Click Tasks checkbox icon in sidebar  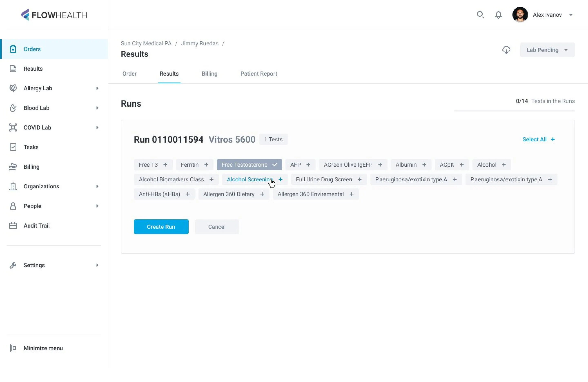[13, 147]
